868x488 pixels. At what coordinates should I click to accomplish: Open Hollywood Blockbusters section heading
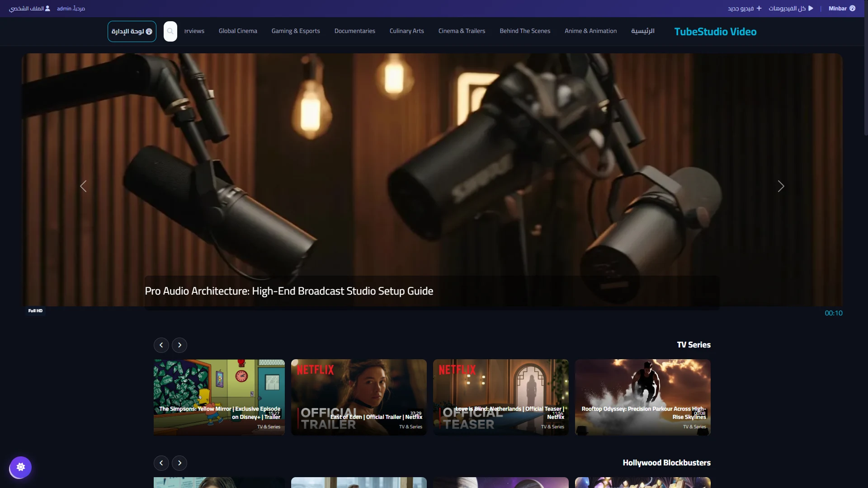[666, 463]
